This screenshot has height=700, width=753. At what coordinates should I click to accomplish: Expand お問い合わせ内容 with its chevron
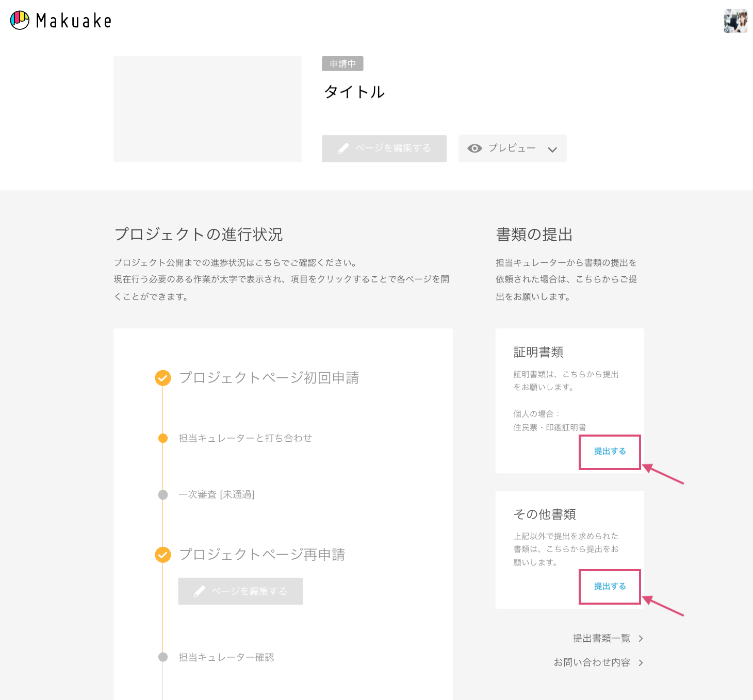click(641, 663)
